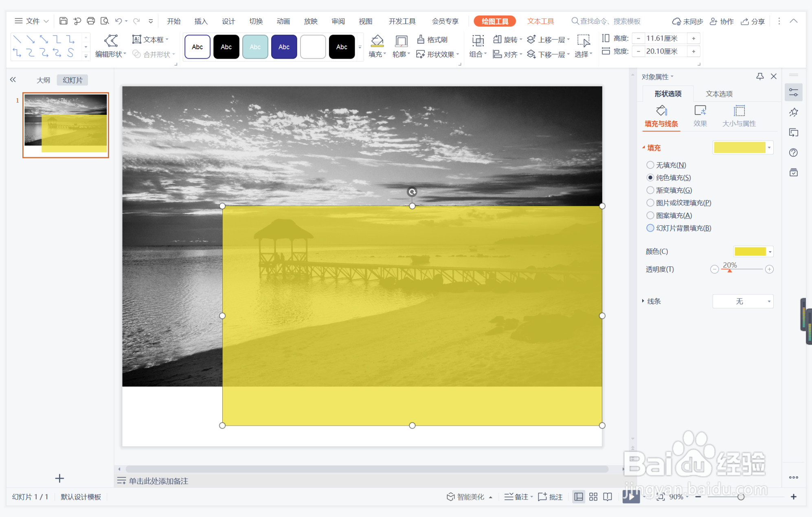812x517 pixels.
Task: Click the Fill (填充) paint bucket icon
Action: [377, 41]
